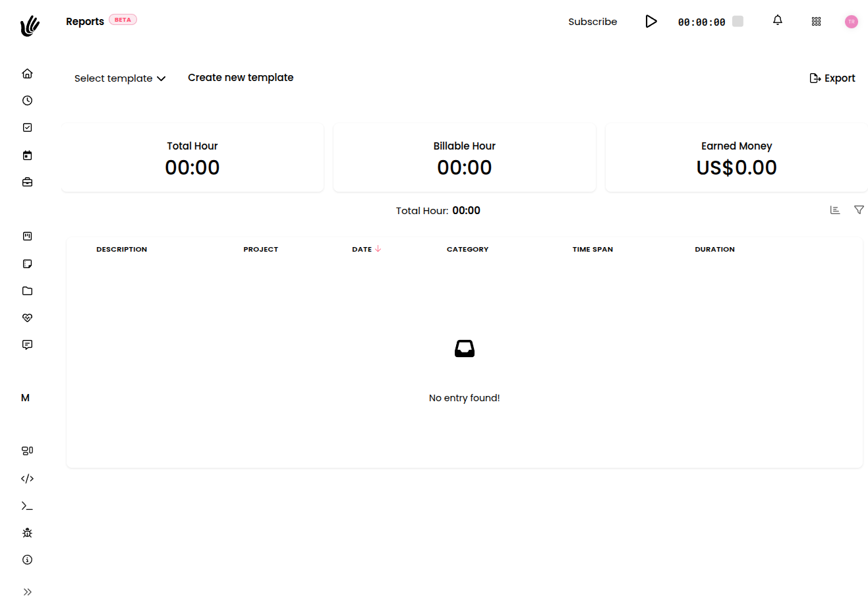Viewport: 868px width, 616px height.
Task: Click the Billable Hour summary card
Action: (x=465, y=158)
